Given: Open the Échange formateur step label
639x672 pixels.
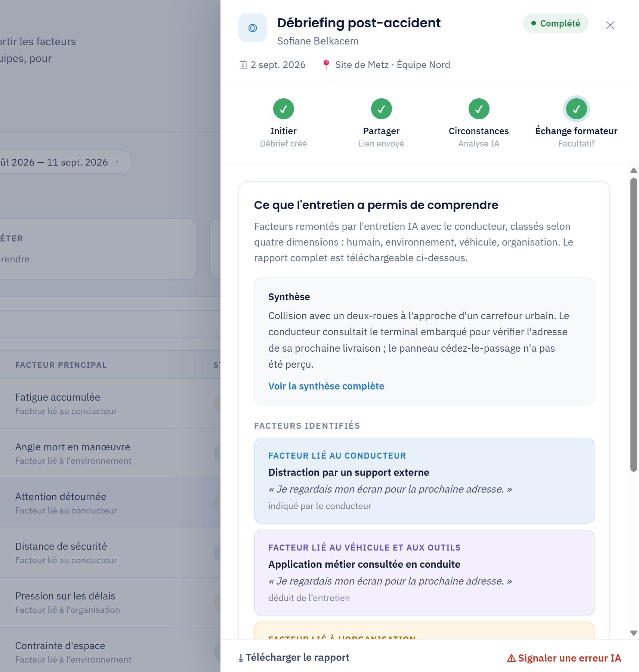Looking at the screenshot, I should 576,131.
